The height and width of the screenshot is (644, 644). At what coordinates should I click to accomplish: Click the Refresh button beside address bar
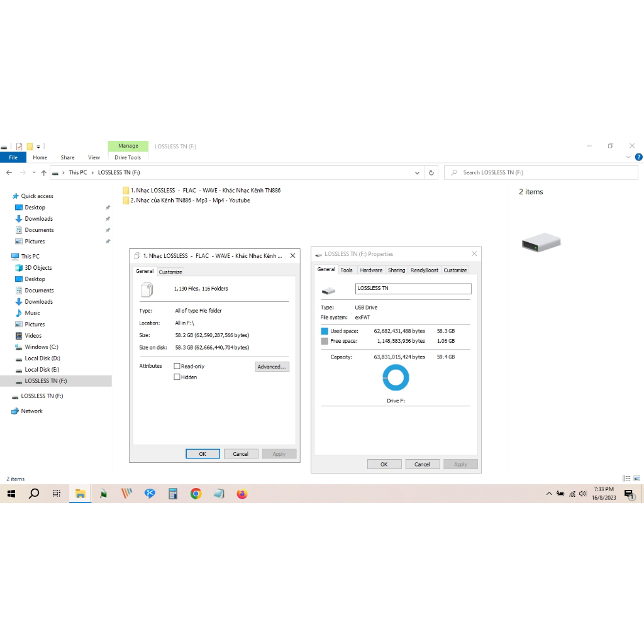[431, 172]
